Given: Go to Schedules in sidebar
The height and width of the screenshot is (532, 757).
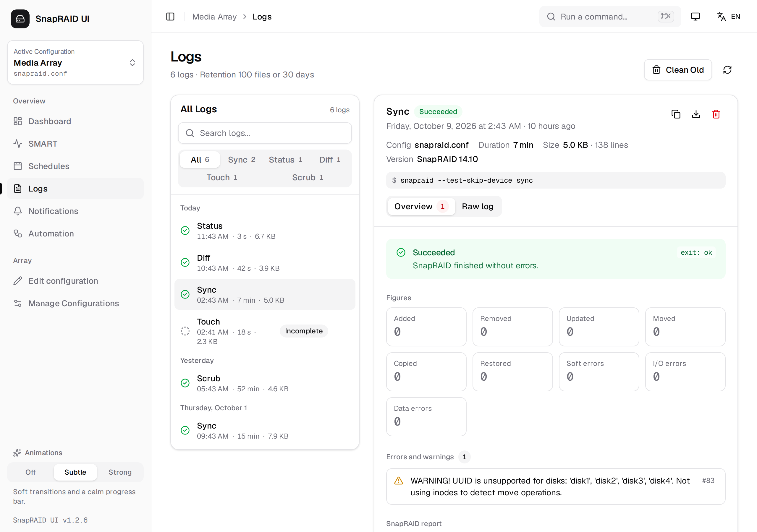Looking at the screenshot, I should point(75,166).
